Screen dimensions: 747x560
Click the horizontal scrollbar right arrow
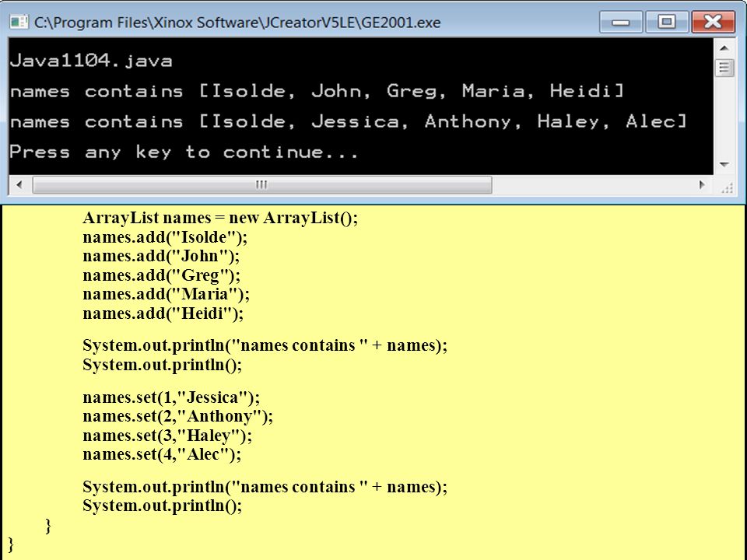coord(702,185)
